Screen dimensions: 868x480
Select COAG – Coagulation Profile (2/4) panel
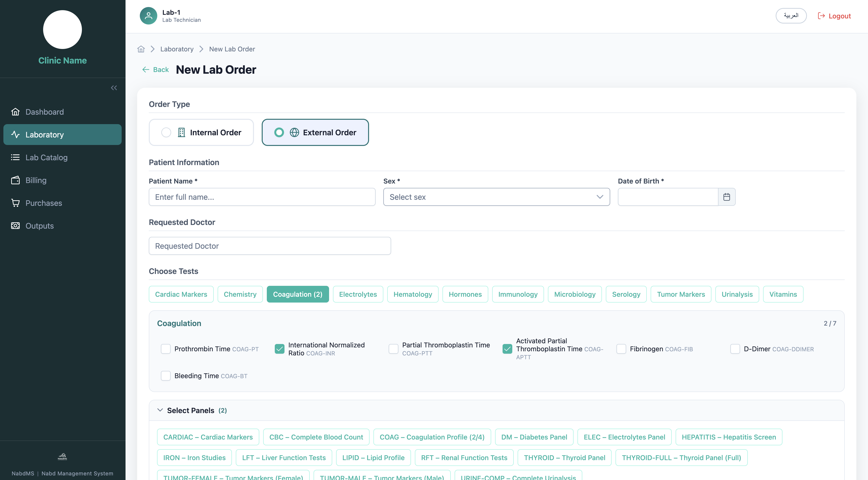point(432,437)
